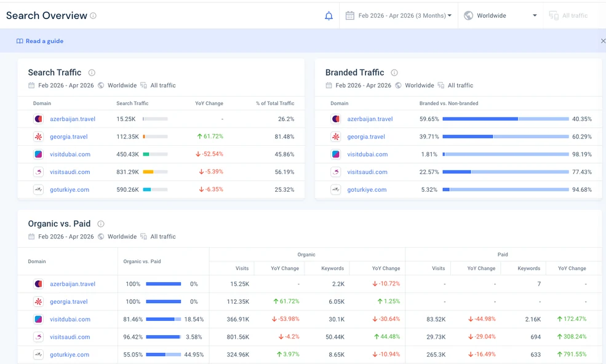This screenshot has width=606, height=364.
Task: Click georgia.travel favicon in Branded Traffic
Action: coord(335,136)
